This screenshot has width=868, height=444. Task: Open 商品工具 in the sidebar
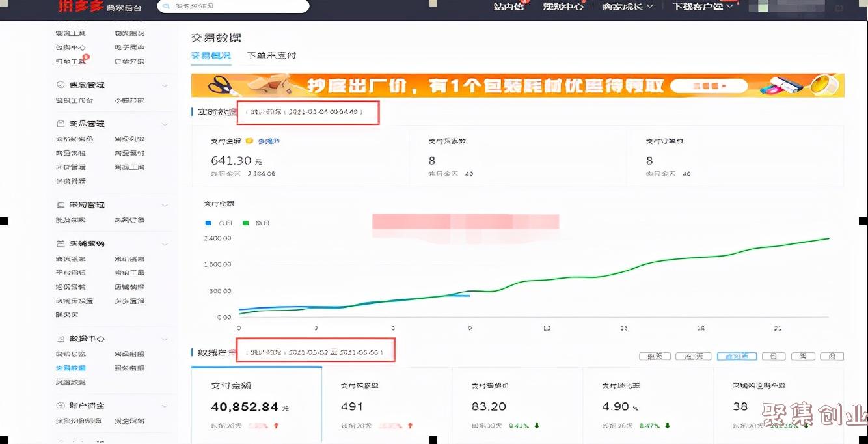coord(129,167)
